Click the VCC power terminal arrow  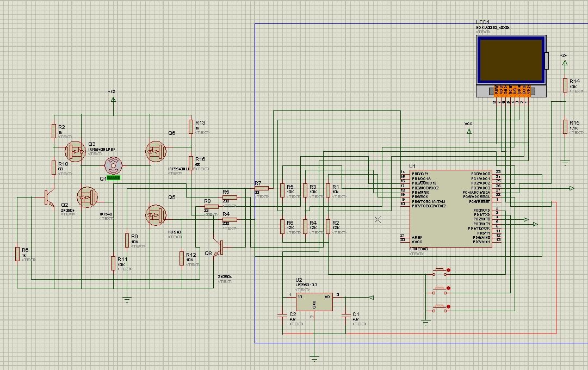[x=469, y=131]
